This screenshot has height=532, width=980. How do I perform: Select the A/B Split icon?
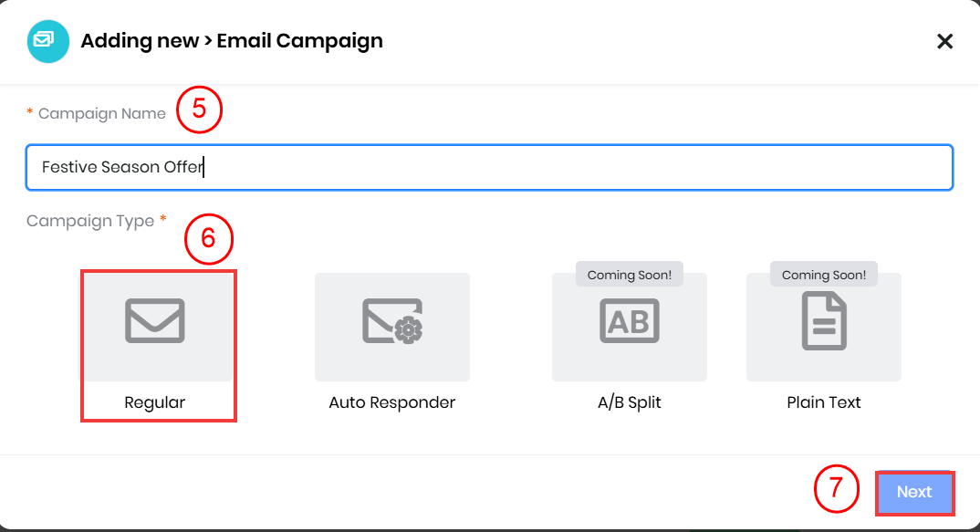pyautogui.click(x=629, y=321)
